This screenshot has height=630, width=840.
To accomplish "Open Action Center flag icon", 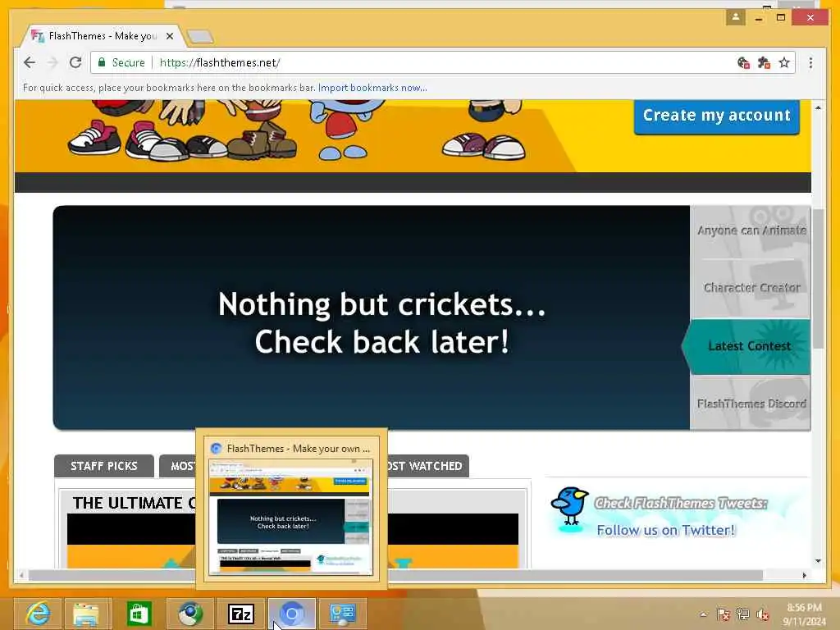I will click(x=724, y=614).
